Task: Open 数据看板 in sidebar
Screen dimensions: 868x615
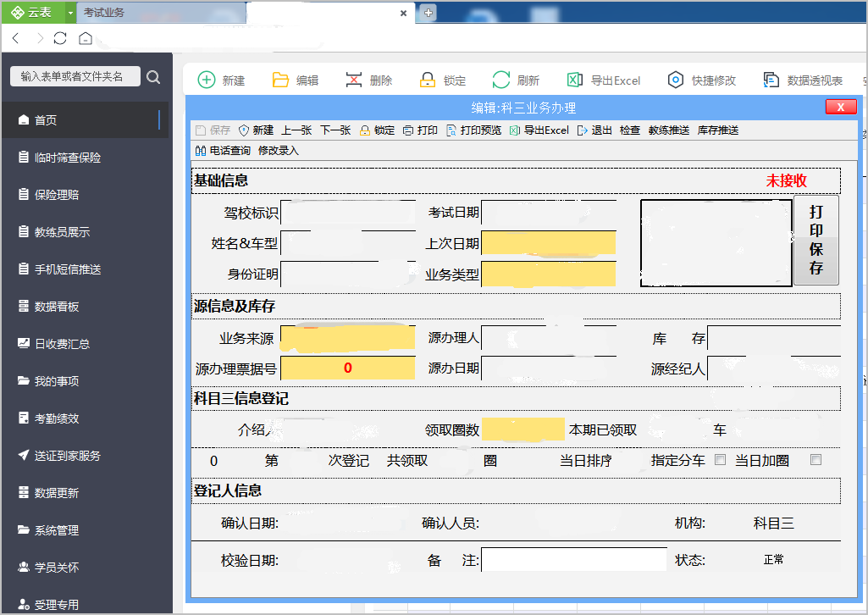Action: 86,306
